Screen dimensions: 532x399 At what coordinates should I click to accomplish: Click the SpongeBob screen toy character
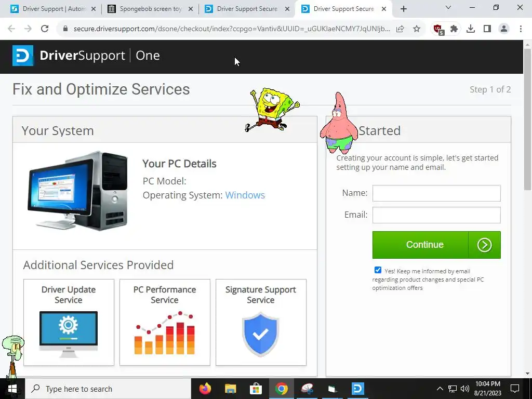[x=272, y=110]
